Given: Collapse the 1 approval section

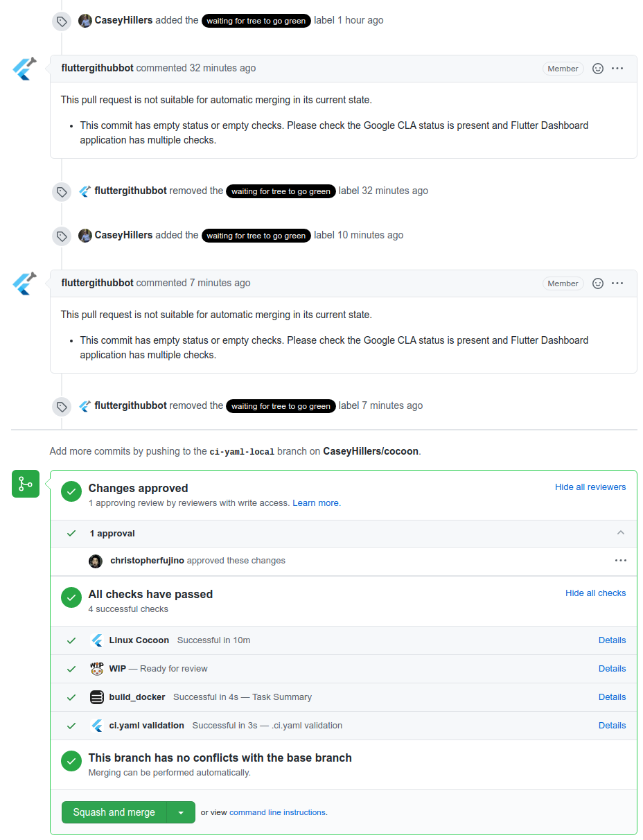Looking at the screenshot, I should click(621, 533).
